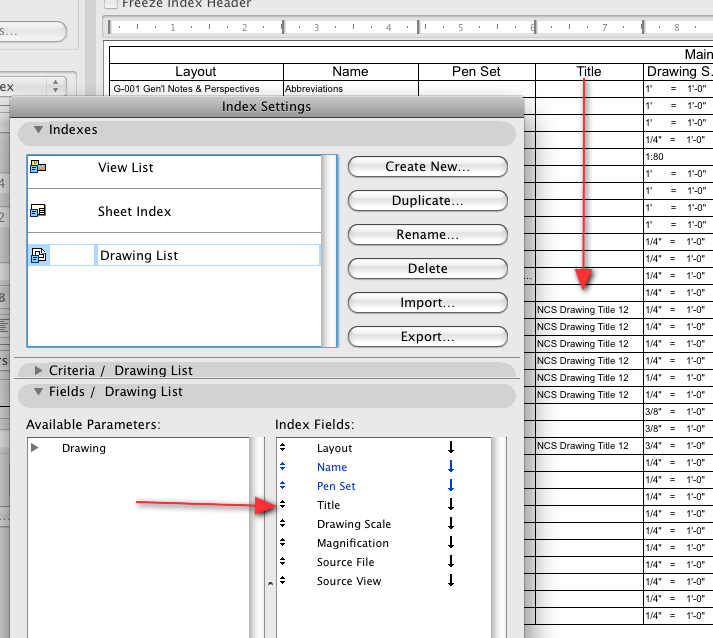Click the ruler column marker between Layout and Name
Image resolution: width=713 pixels, height=638 pixels.
283,27
